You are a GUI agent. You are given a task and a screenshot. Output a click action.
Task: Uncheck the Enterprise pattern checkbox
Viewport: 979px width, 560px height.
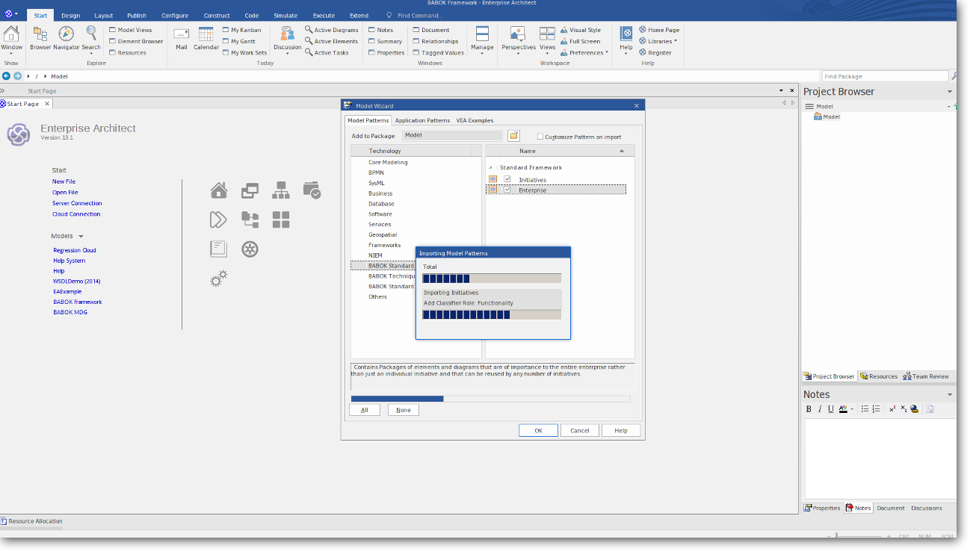pyautogui.click(x=507, y=190)
